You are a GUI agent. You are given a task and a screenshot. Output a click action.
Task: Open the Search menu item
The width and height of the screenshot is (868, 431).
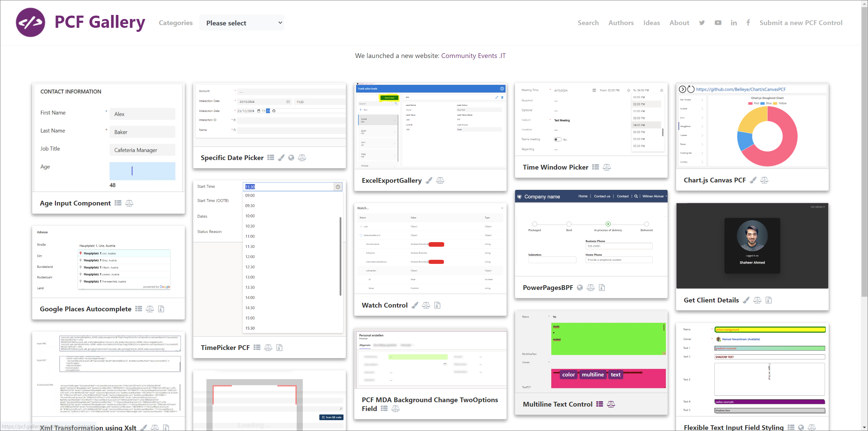pyautogui.click(x=588, y=23)
